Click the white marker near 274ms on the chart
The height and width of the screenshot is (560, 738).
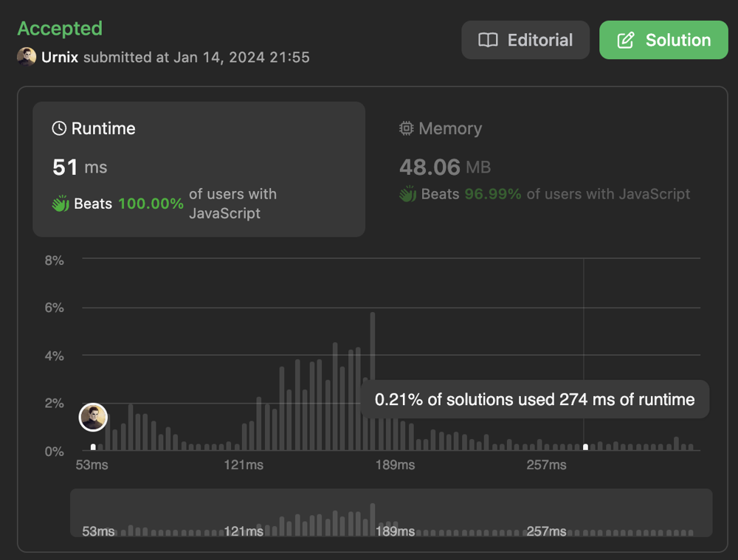coord(585,446)
